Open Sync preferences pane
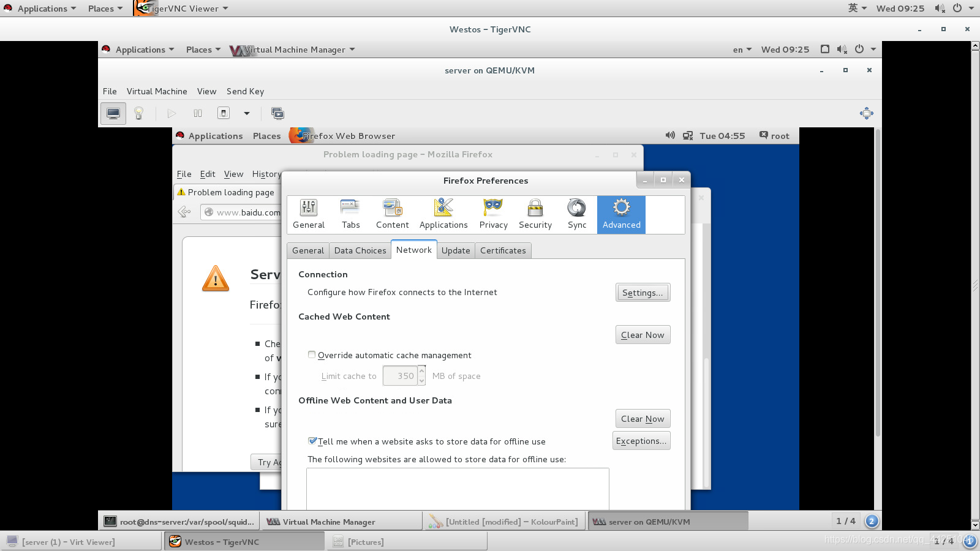This screenshot has height=551, width=980. tap(577, 215)
